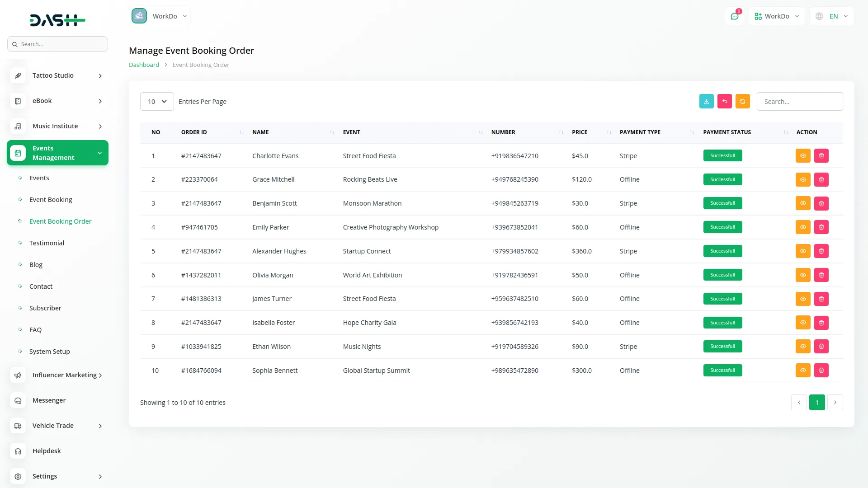View Grace Mitchell's order via eye icon
This screenshot has width=868, height=488.
click(x=802, y=180)
